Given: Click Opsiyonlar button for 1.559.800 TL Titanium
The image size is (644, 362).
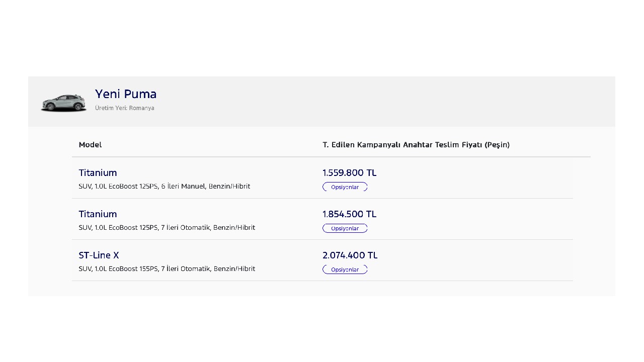Looking at the screenshot, I should (x=345, y=187).
